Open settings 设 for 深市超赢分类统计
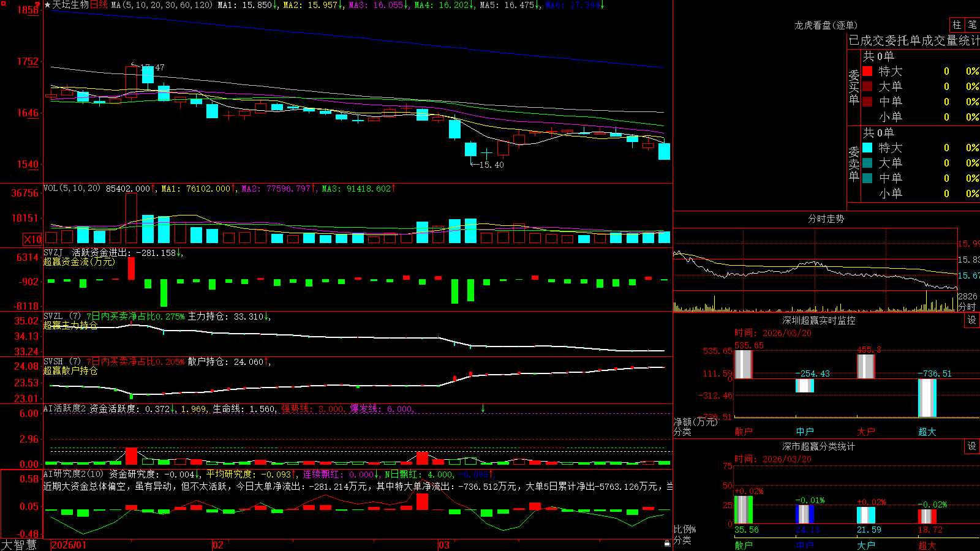The image size is (980, 551). [972, 446]
